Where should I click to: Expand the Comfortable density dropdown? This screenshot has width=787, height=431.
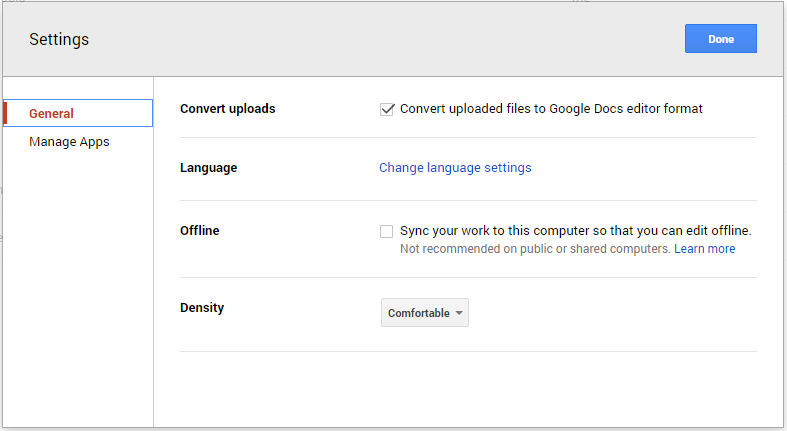[x=424, y=313]
